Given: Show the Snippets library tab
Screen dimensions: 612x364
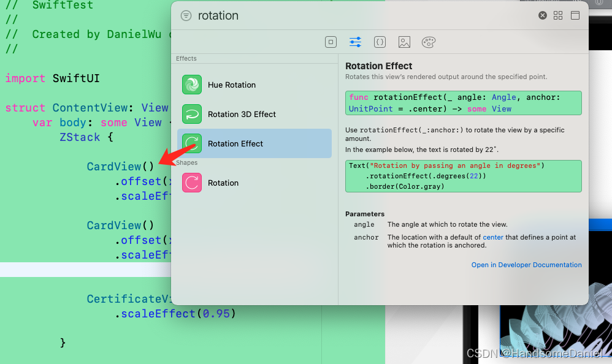Looking at the screenshot, I should click(x=380, y=42).
